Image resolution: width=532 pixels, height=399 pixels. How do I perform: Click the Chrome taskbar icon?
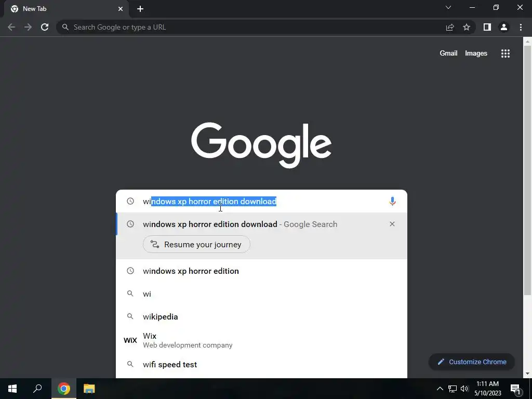click(x=64, y=389)
